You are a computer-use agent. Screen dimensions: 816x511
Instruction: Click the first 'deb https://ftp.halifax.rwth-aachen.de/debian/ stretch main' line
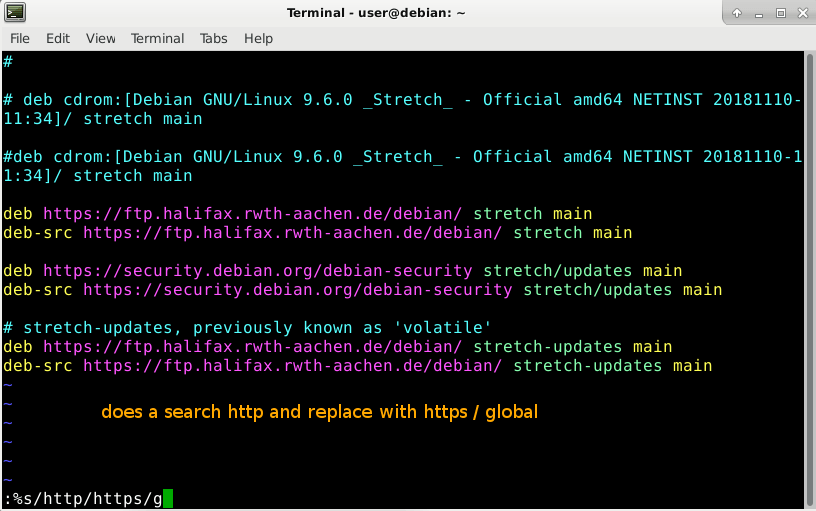click(298, 214)
